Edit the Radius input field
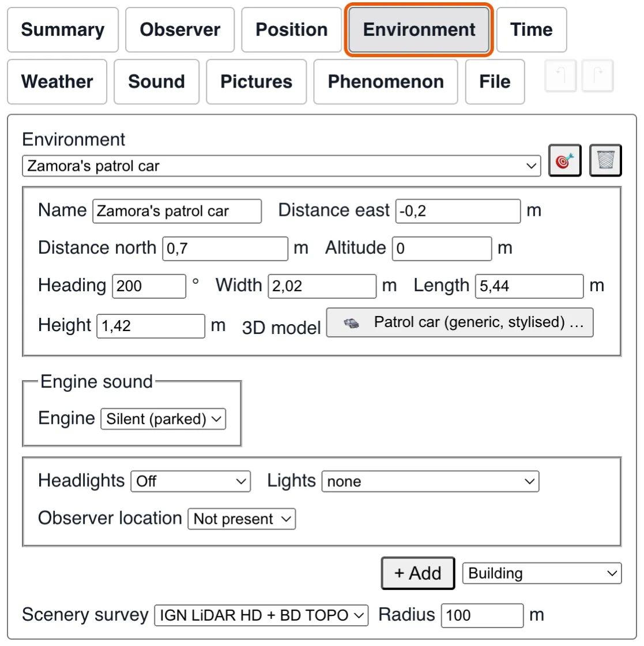 pyautogui.click(x=482, y=616)
